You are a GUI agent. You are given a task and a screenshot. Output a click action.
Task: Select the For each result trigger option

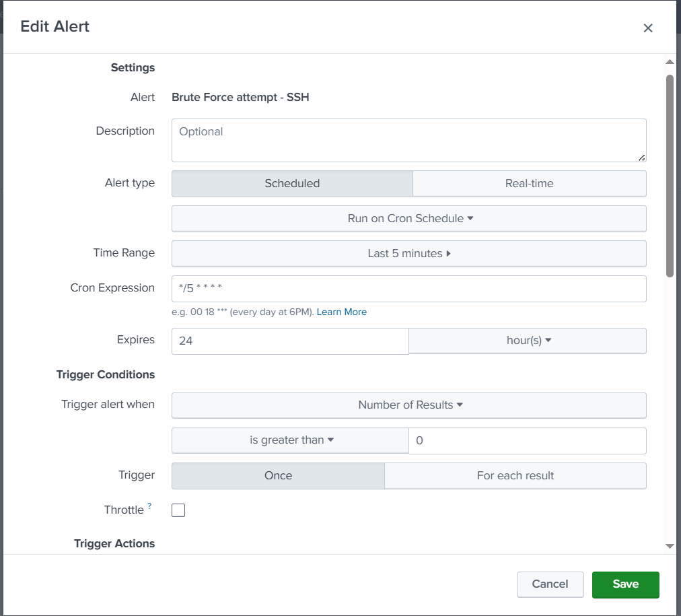point(515,476)
